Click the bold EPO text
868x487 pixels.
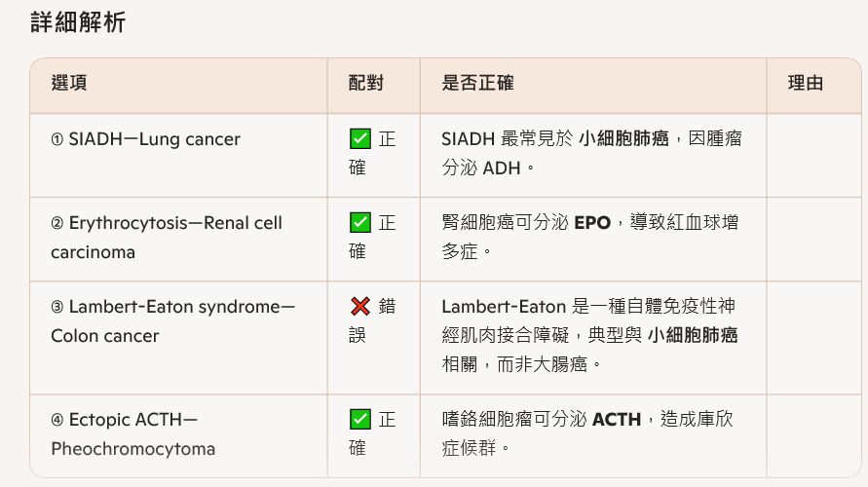[x=592, y=223]
